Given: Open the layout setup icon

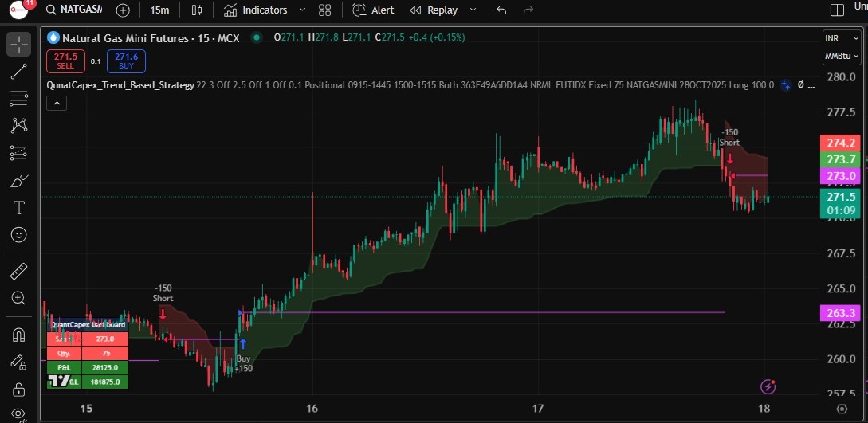Looking at the screenshot, I should (x=838, y=10).
